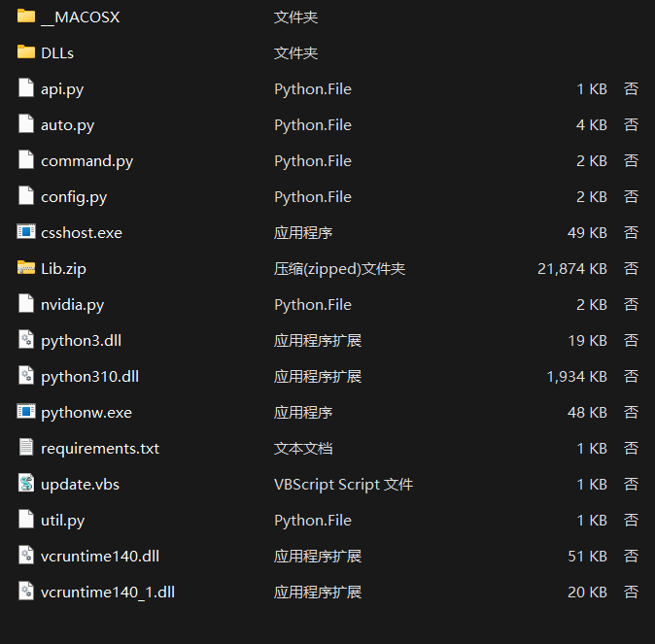Click the 20 KB size of vcruntime140_1.dll
The image size is (655, 644).
click(587, 592)
